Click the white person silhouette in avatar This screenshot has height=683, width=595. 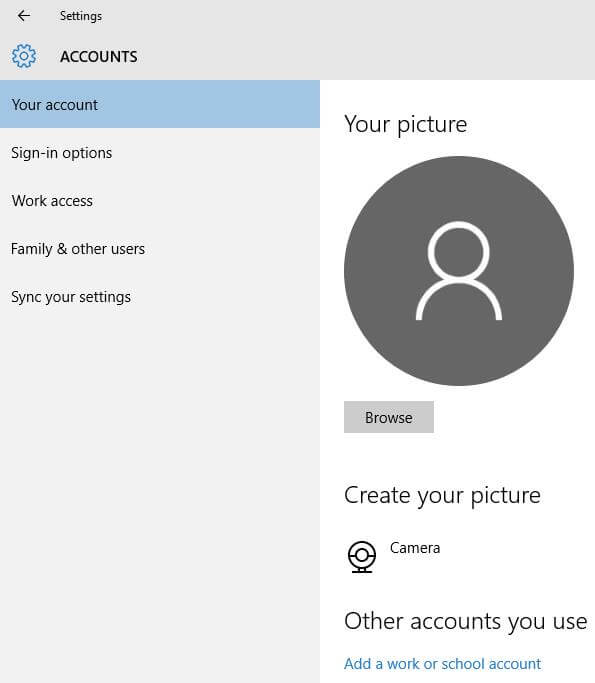click(x=459, y=270)
